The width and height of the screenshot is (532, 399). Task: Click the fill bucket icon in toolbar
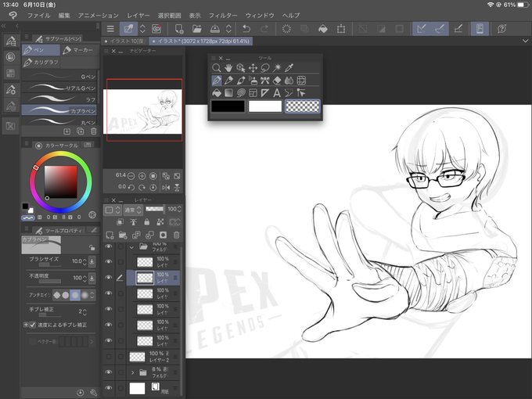coord(322,29)
